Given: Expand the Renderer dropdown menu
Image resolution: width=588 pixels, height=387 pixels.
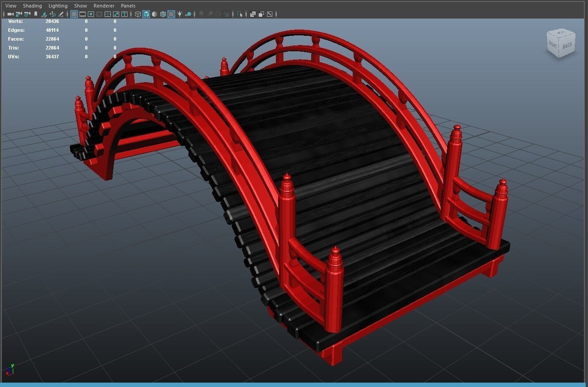Looking at the screenshot, I should tap(104, 6).
